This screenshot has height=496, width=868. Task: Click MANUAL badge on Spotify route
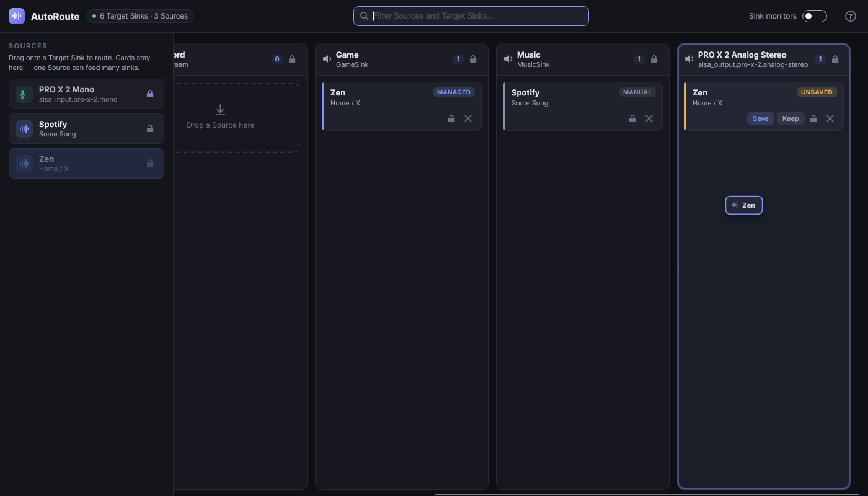[637, 92]
